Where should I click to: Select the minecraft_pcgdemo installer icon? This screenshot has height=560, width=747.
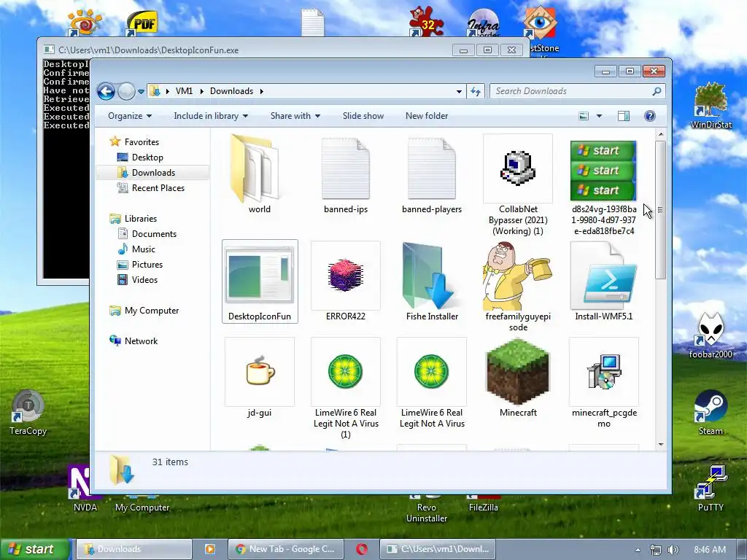(x=603, y=371)
